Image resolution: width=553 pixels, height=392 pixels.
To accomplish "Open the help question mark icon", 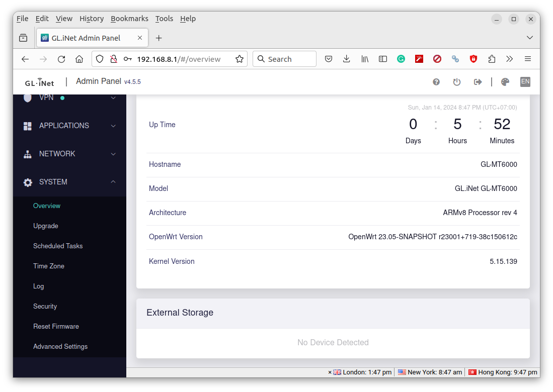I will coord(436,82).
